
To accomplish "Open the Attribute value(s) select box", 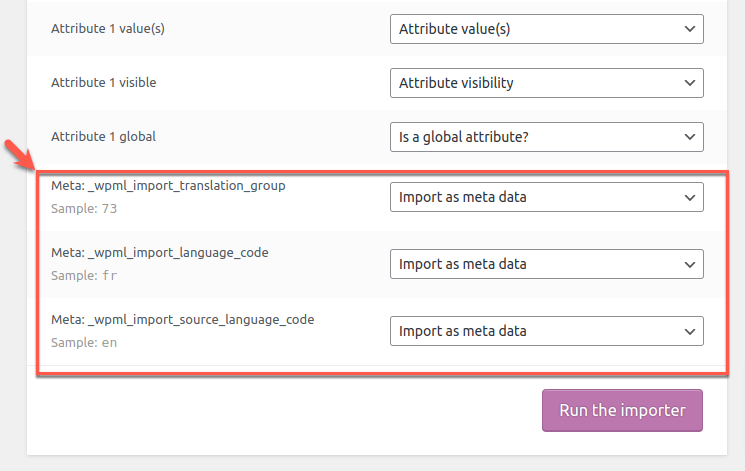I will [547, 29].
